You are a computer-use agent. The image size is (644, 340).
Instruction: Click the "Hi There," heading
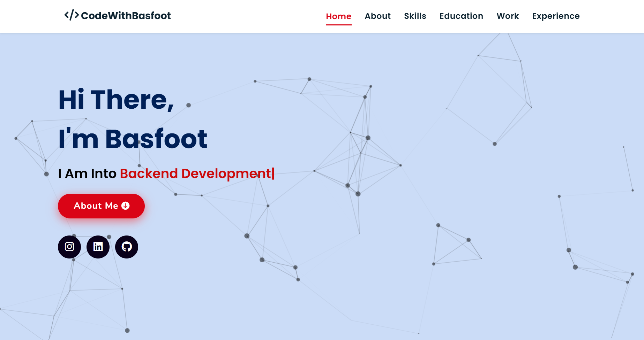point(116,100)
